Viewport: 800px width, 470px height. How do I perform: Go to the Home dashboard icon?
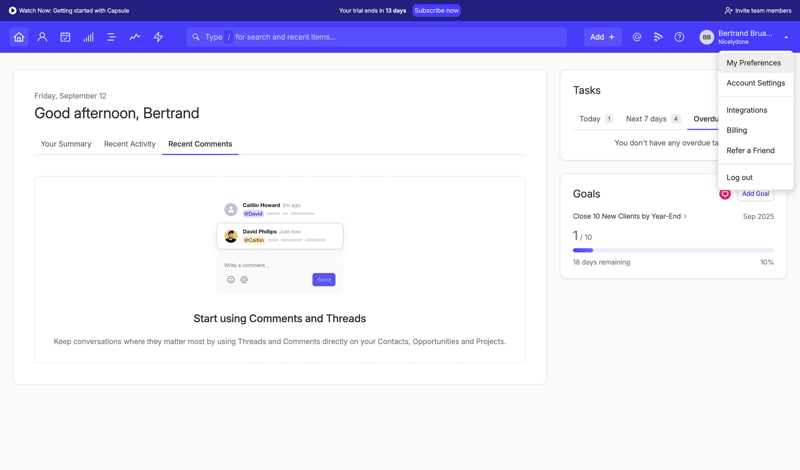(x=19, y=37)
